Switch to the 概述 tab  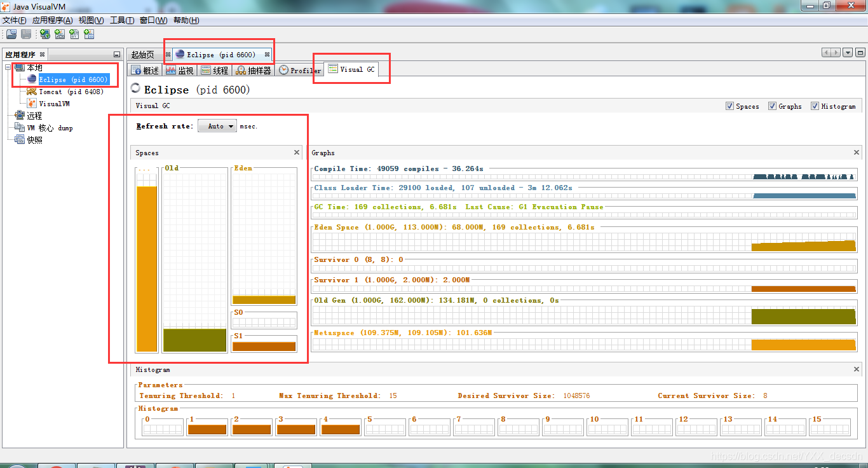(145, 71)
